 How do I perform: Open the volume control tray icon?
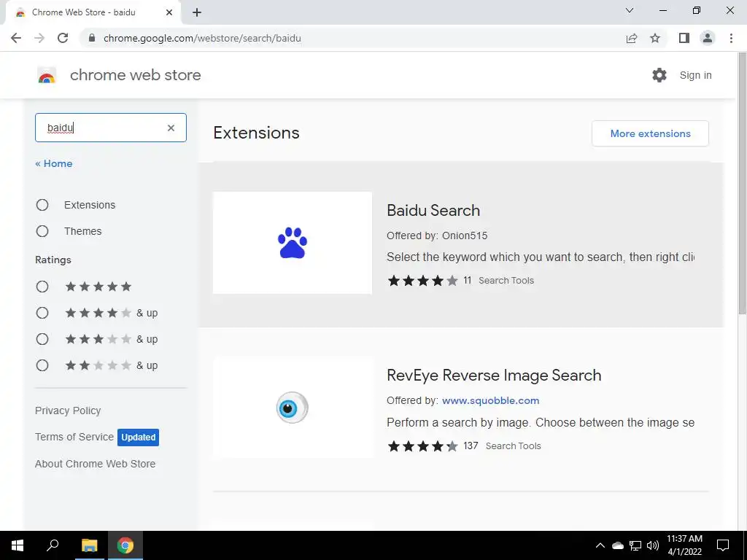(653, 545)
